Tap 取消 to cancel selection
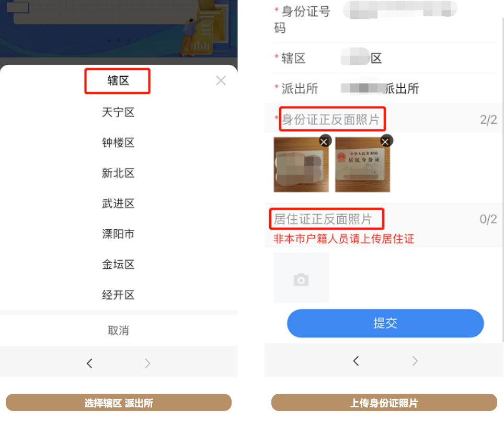 tap(118, 330)
